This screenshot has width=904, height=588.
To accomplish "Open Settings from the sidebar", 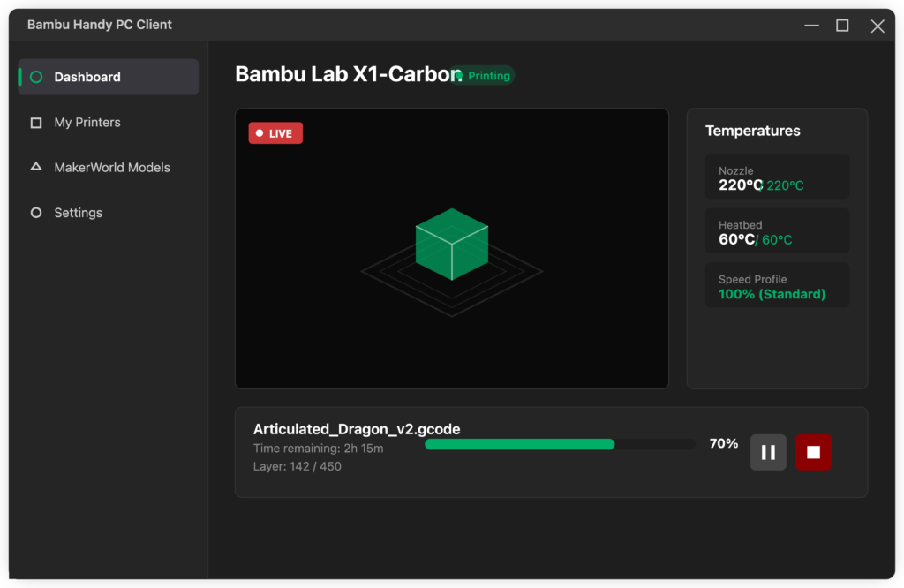I will (109, 213).
